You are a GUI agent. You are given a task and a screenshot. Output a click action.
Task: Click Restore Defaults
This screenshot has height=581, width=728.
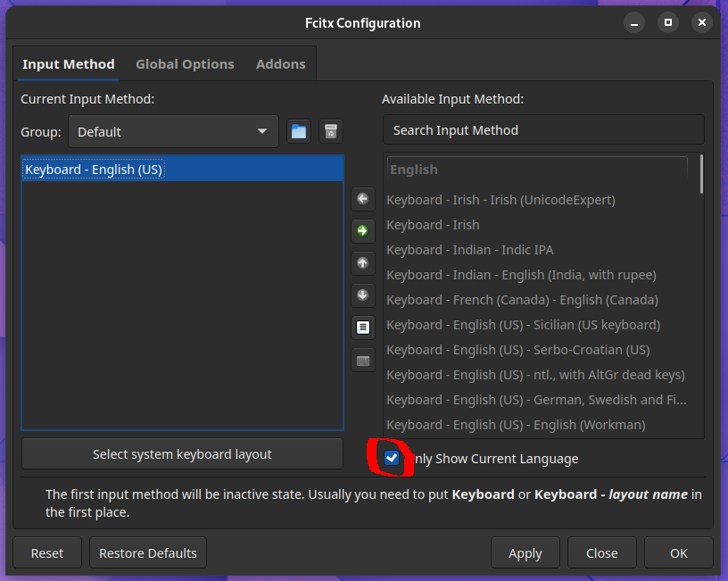tap(148, 553)
